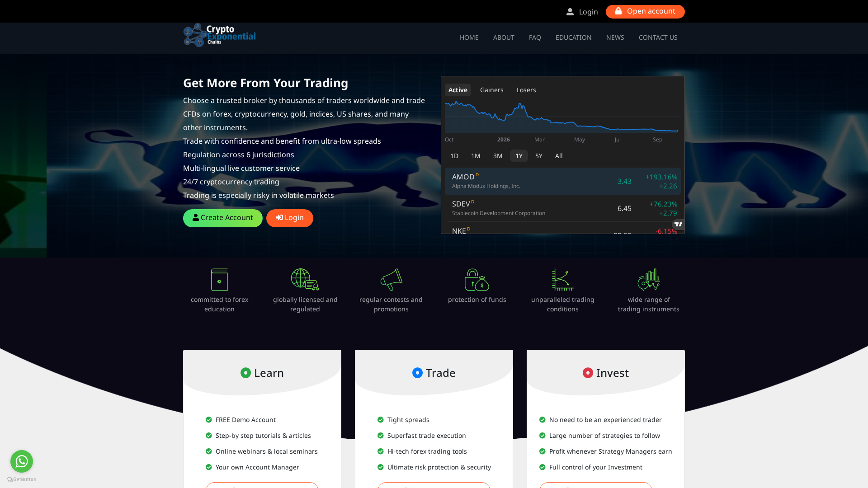Viewport: 868px width, 488px height.
Task: Open the HOME menu item
Action: 469,38
